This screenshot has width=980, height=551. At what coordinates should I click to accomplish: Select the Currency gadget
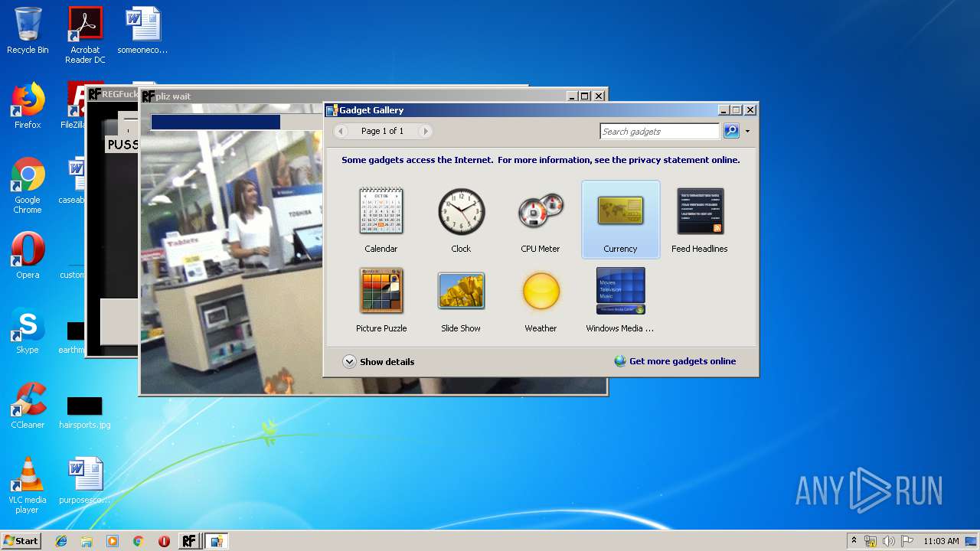pyautogui.click(x=620, y=220)
